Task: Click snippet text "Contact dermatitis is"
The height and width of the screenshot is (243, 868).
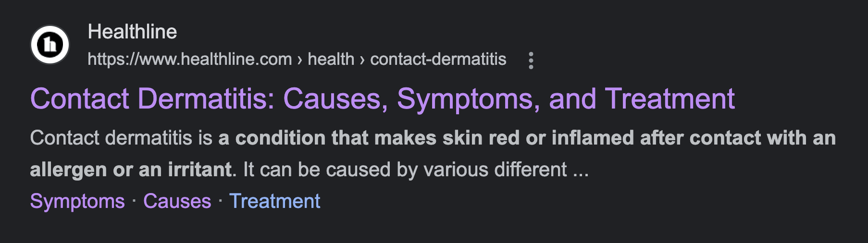Action: [x=121, y=138]
